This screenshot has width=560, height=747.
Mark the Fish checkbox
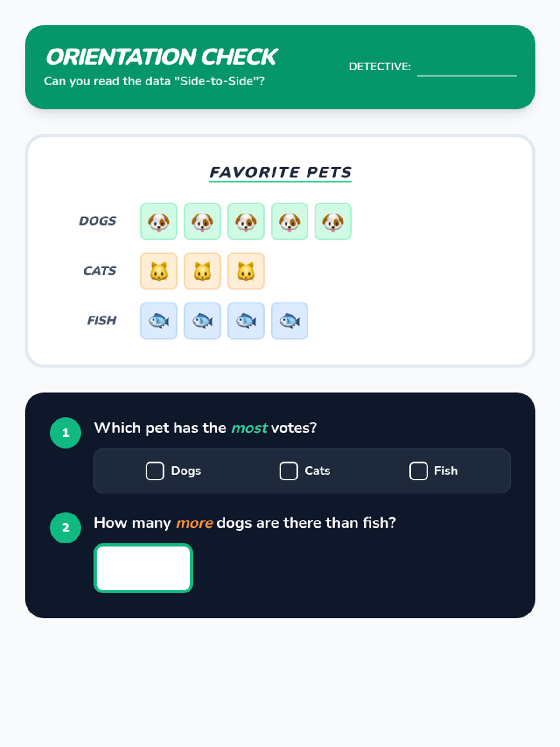click(x=418, y=471)
